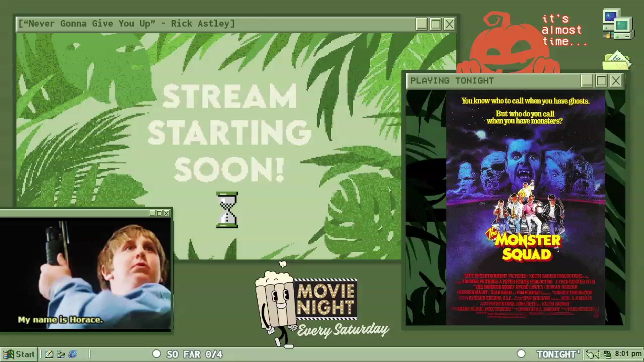The width and height of the screenshot is (644, 362).
Task: Select the circle beside SO FAR 0/4
Action: tap(156, 354)
